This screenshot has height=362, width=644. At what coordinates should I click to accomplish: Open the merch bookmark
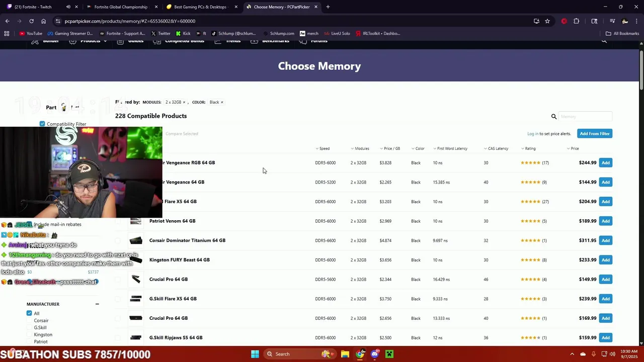click(309, 34)
